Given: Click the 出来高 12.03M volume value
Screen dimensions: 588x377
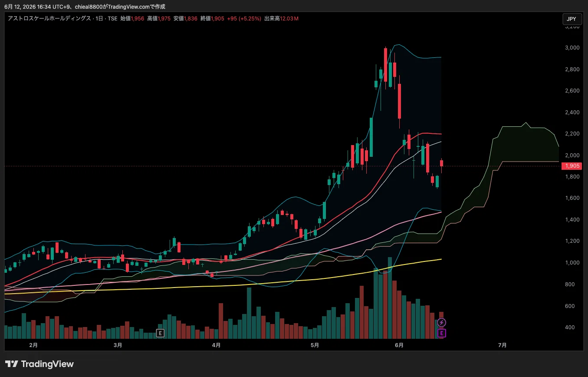Looking at the screenshot, I should pos(281,19).
